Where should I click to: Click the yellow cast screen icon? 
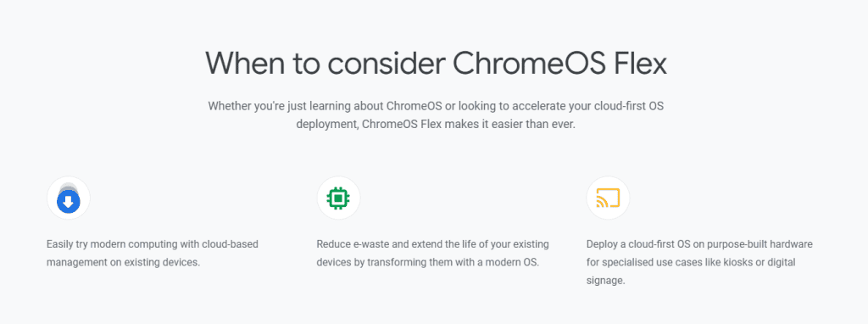click(608, 198)
